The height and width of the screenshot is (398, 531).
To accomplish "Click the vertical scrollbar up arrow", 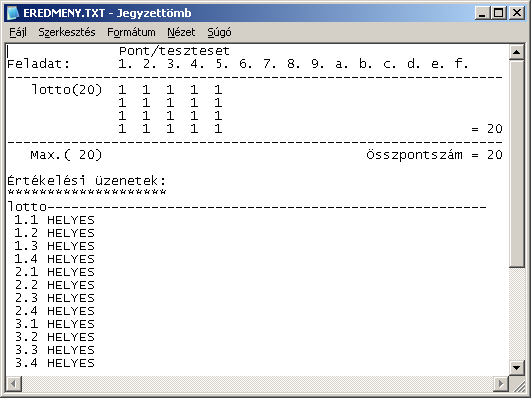I will click(516, 52).
